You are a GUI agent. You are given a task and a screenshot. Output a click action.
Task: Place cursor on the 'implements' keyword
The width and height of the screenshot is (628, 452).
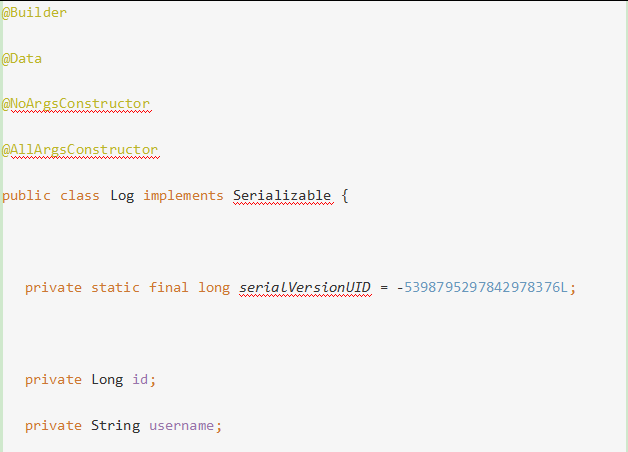pyautogui.click(x=183, y=195)
